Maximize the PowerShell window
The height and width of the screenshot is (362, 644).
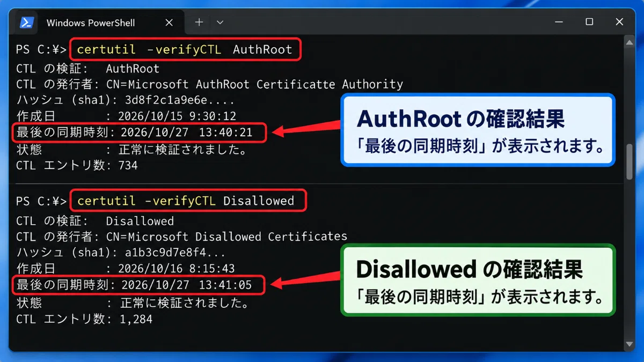(x=589, y=22)
